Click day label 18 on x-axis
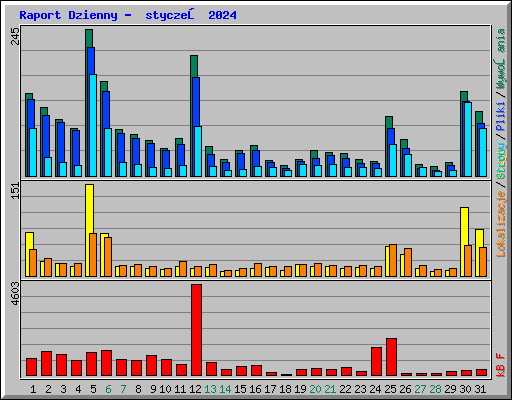This screenshot has height=400, width=512. click(x=285, y=389)
